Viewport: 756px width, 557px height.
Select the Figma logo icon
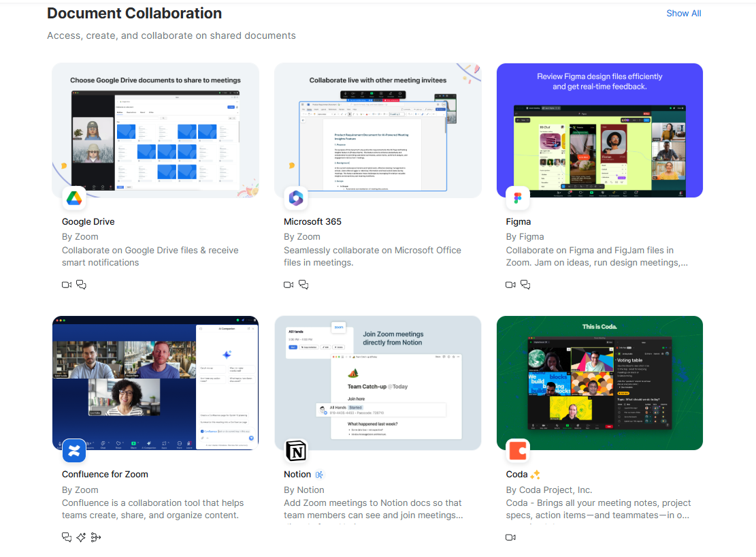coord(518,198)
